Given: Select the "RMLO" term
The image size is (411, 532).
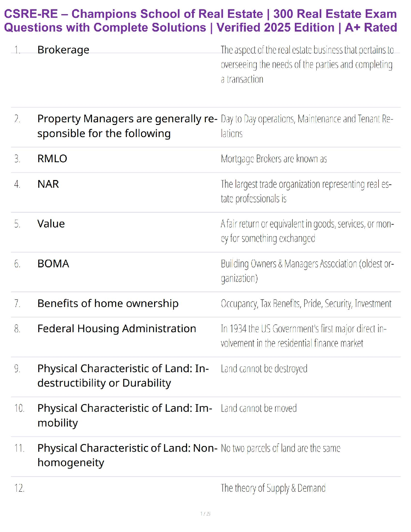Looking at the screenshot, I should click(52, 159).
